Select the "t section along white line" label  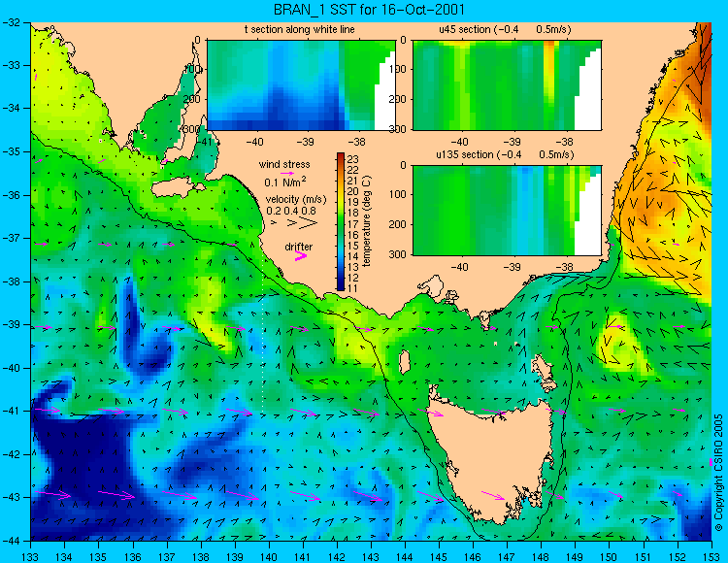click(x=300, y=30)
